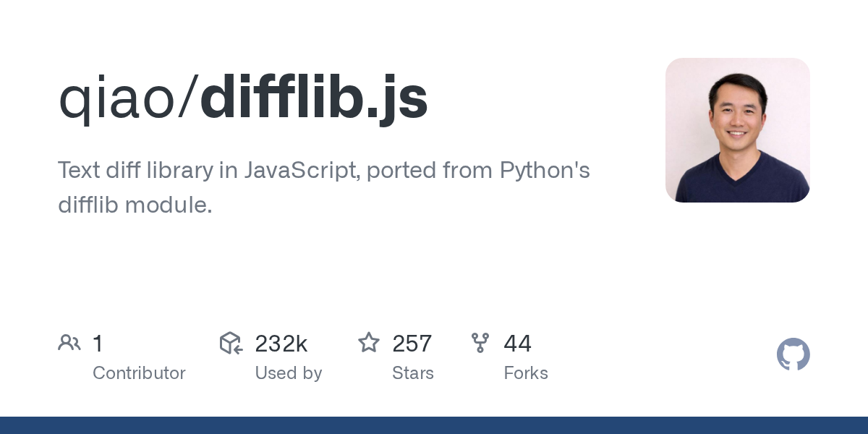Open the repository owner's avatar photo
Viewport: 868px width, 434px height.
coord(737,130)
